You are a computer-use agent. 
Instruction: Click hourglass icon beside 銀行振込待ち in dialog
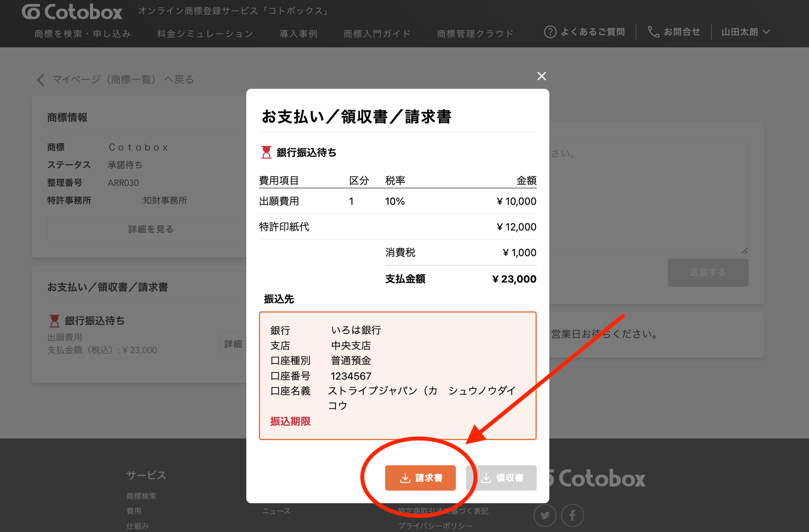(266, 153)
